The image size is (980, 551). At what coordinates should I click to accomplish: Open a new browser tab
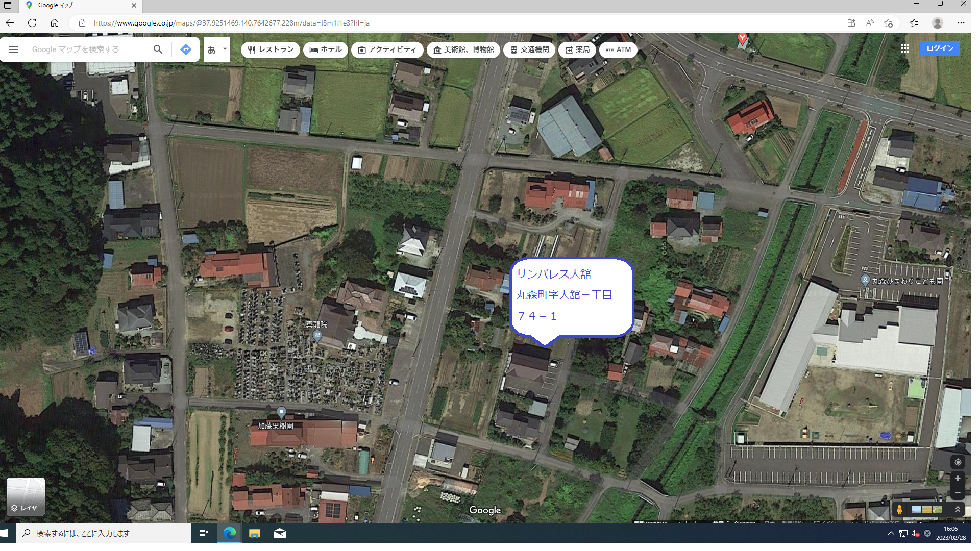point(151,6)
